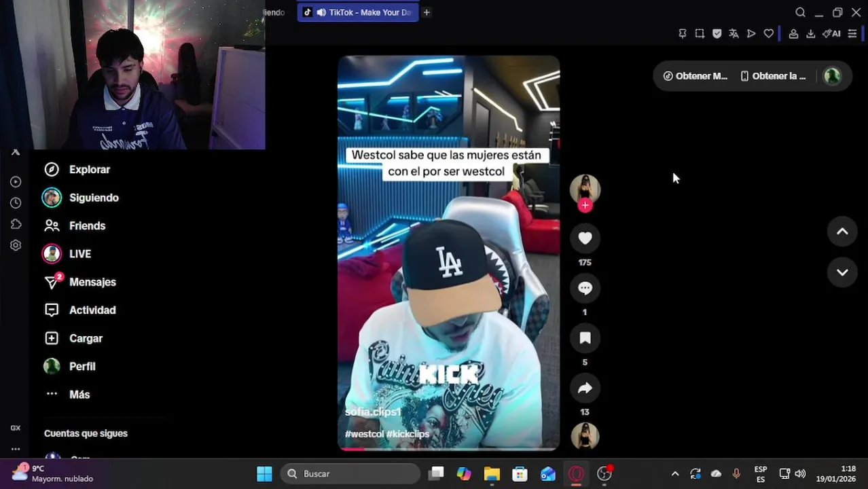Open new tab with plus button
The height and width of the screenshot is (489, 868).
point(427,12)
